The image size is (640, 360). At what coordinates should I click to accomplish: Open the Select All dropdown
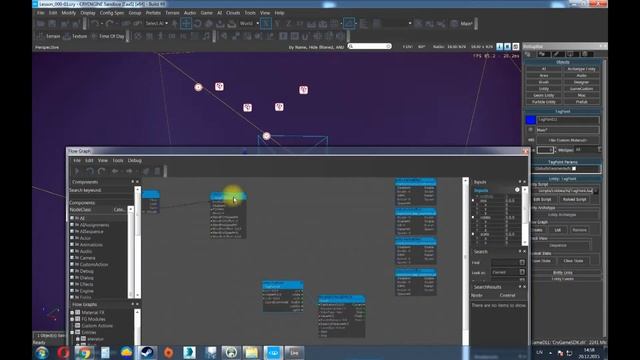pyautogui.click(x=157, y=24)
